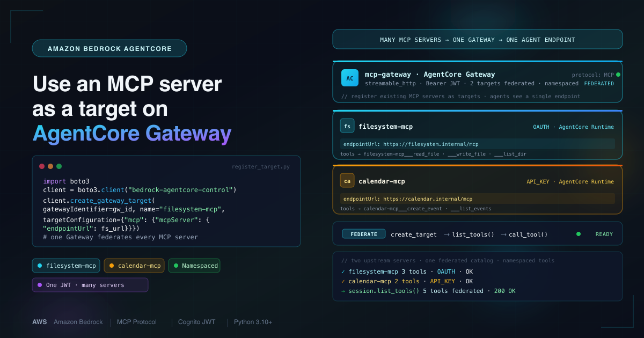The width and height of the screenshot is (644, 338).
Task: Click the calendar tools list line
Action: [416, 209]
